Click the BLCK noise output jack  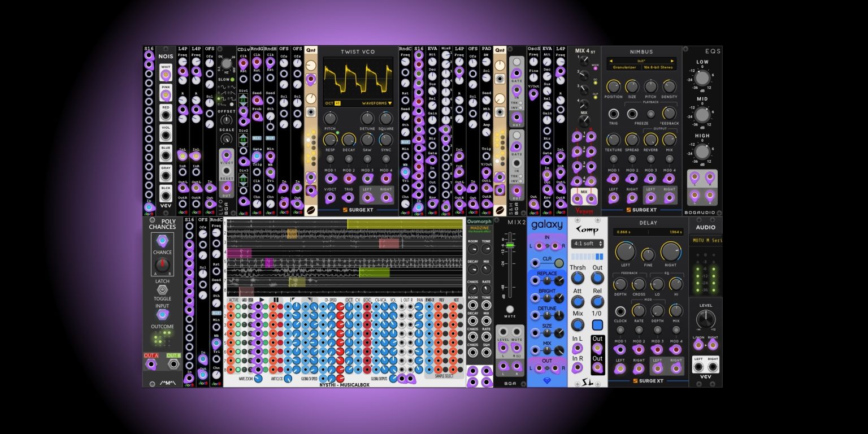pyautogui.click(x=166, y=196)
